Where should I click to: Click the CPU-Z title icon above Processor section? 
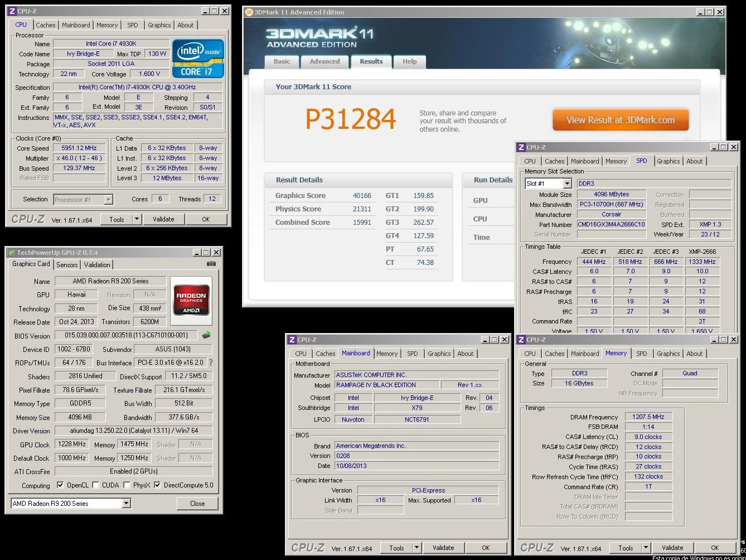point(12,11)
